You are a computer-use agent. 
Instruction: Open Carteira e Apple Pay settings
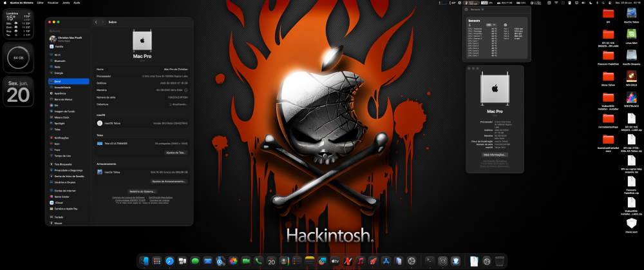click(x=69, y=209)
